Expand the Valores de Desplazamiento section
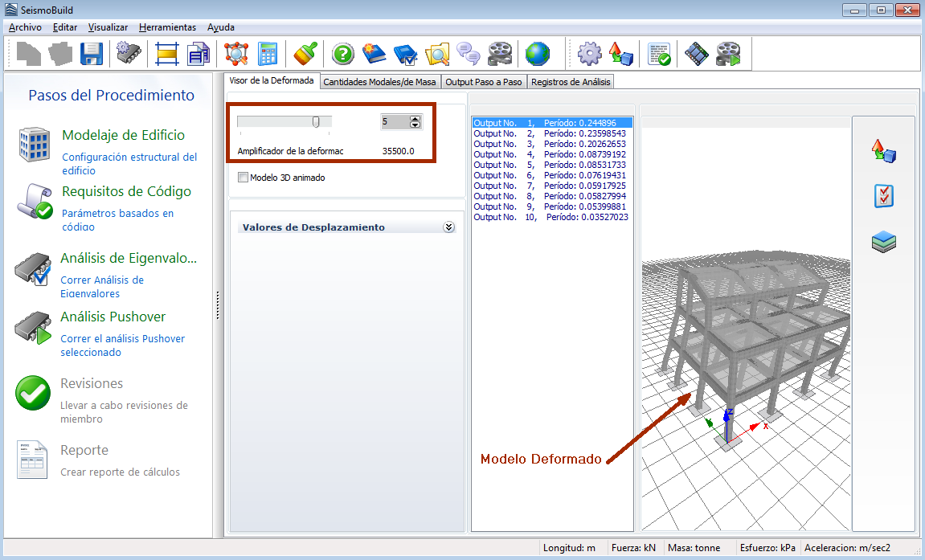 click(448, 227)
